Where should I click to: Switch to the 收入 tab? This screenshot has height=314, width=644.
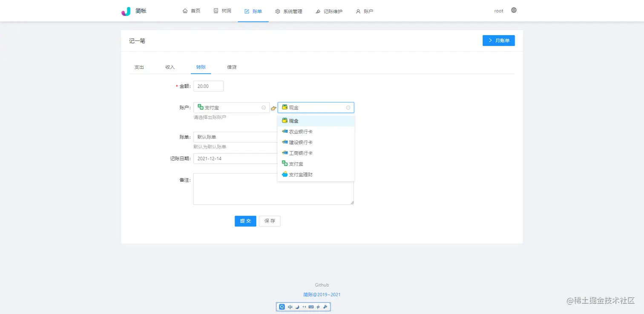pyautogui.click(x=170, y=67)
